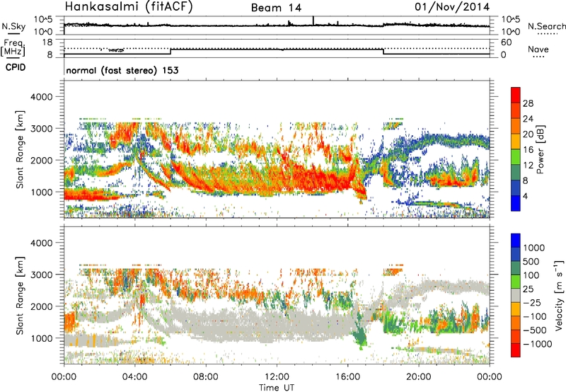Select the N.Sky legend label

[x=13, y=26]
